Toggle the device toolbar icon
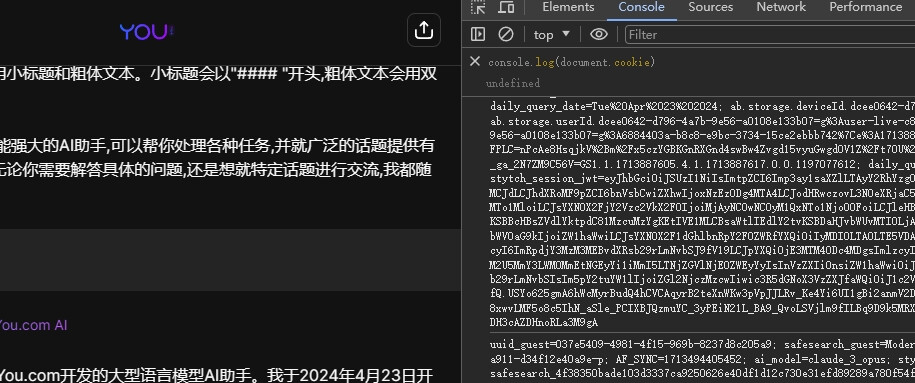 pyautogui.click(x=506, y=7)
